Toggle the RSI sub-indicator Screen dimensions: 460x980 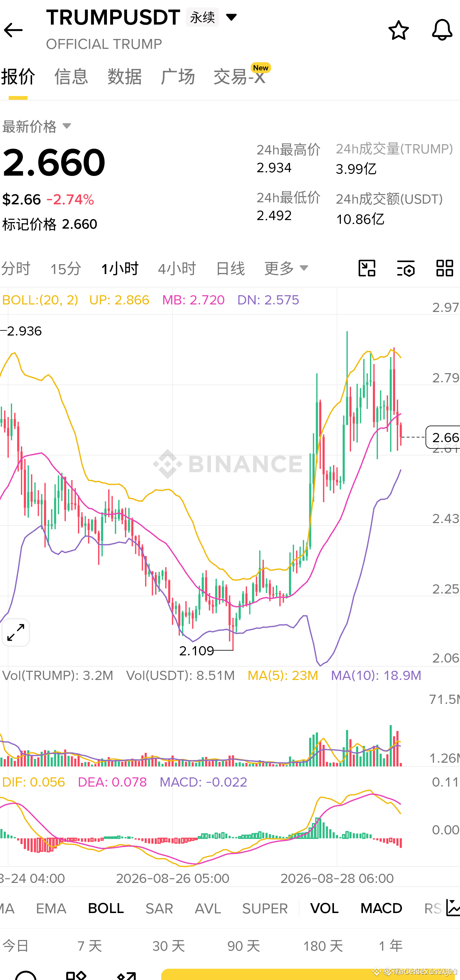tap(433, 909)
